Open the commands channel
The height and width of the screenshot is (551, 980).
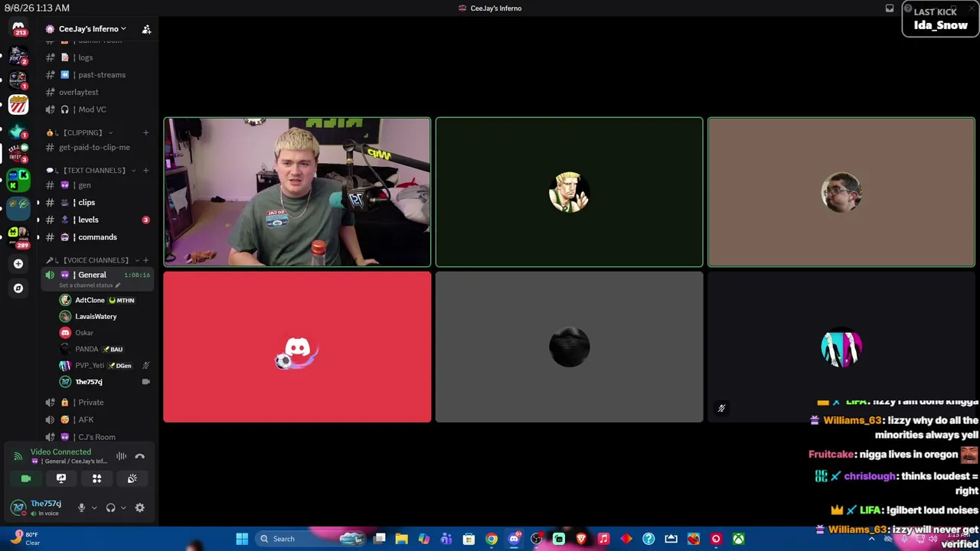tap(98, 237)
